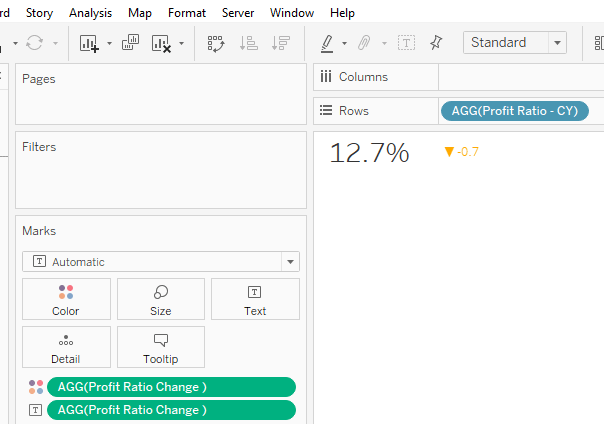This screenshot has height=424, width=604.
Task: Open the Format menu
Action: [187, 13]
